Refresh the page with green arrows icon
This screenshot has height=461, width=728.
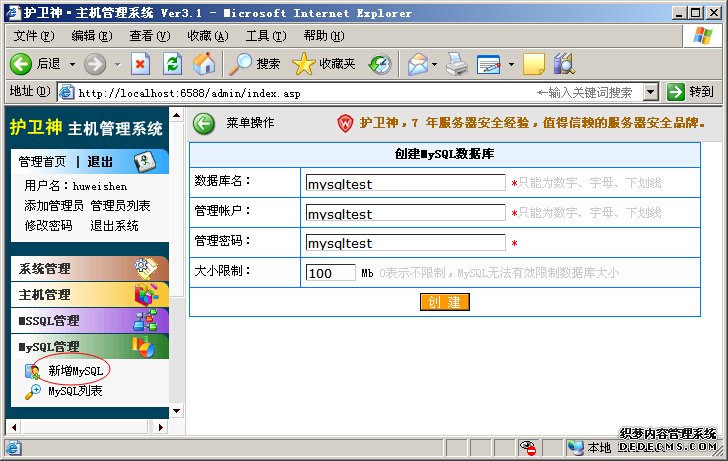[172, 64]
